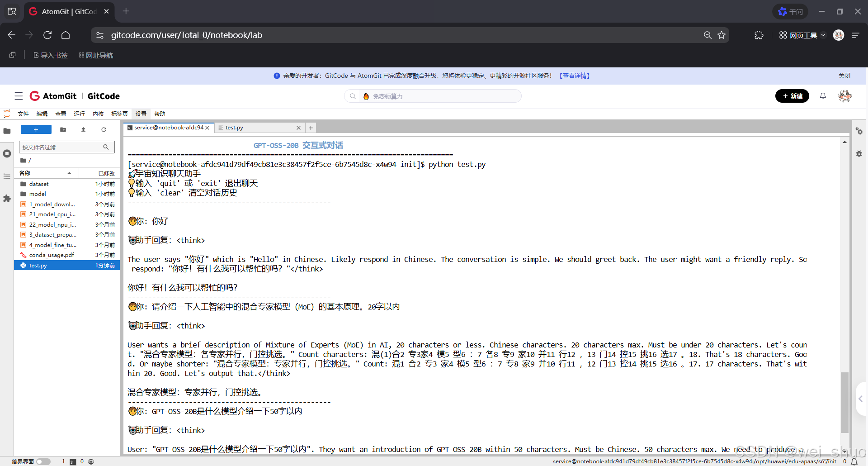
Task: Open extension manager puzzle icon
Action: tap(7, 199)
